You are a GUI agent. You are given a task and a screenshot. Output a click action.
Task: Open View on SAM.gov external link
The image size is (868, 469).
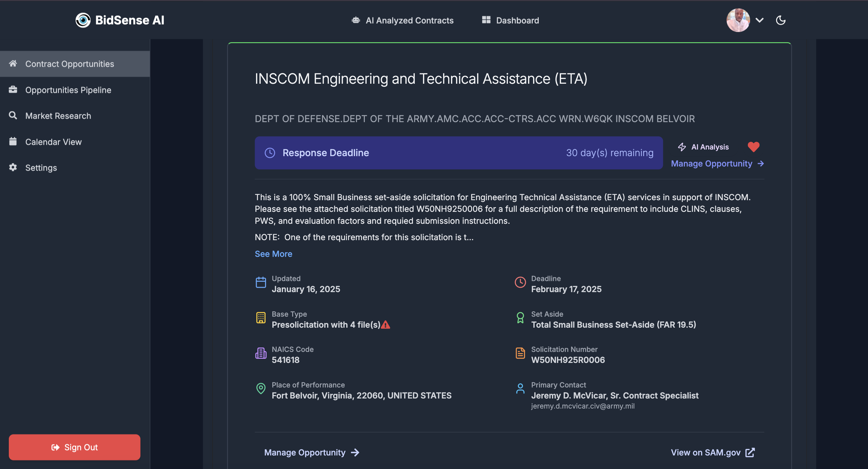(712, 452)
